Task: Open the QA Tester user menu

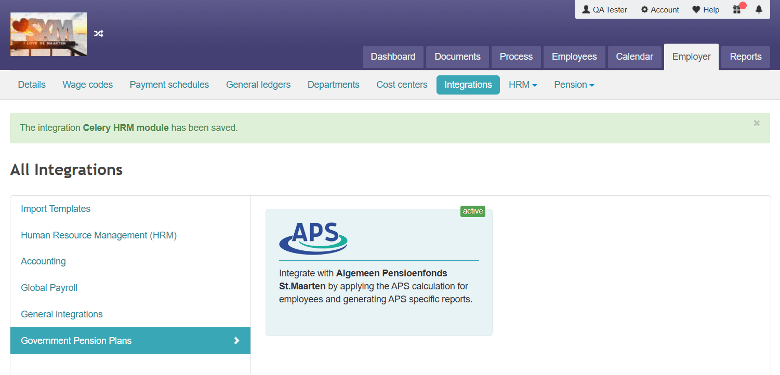Action: click(604, 9)
